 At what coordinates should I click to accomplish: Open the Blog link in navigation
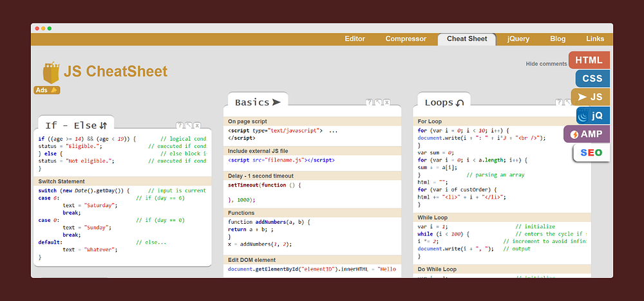[558, 39]
